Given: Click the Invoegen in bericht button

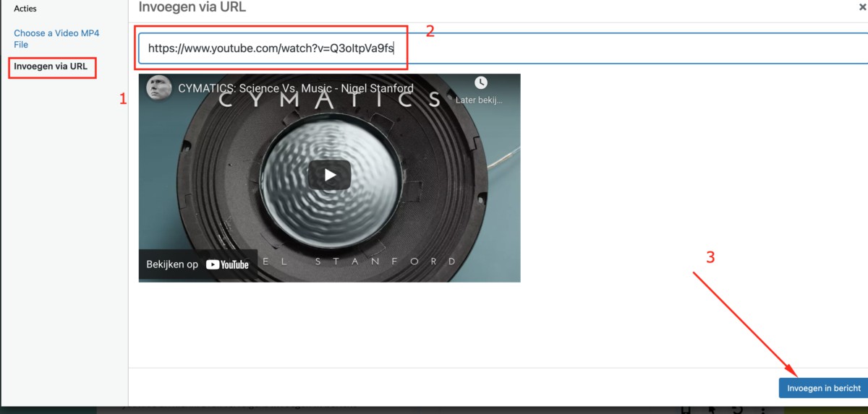Looking at the screenshot, I should [x=823, y=388].
